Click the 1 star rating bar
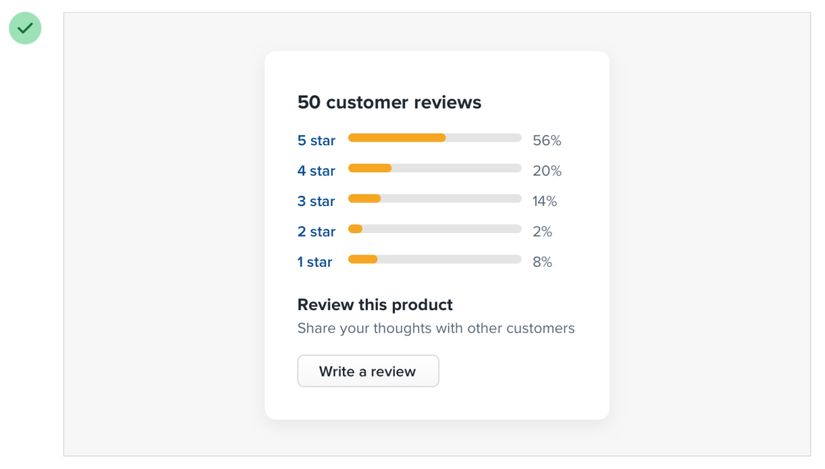The height and width of the screenshot is (469, 825). pyautogui.click(x=435, y=260)
